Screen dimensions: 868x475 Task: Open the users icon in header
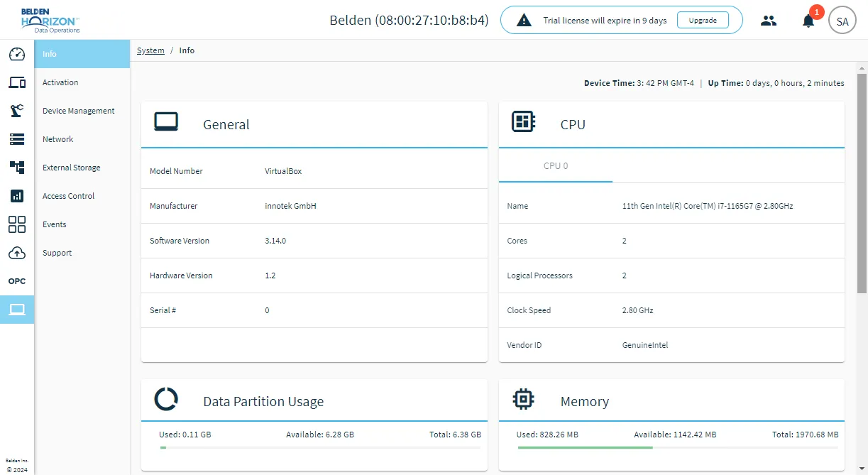[769, 21]
